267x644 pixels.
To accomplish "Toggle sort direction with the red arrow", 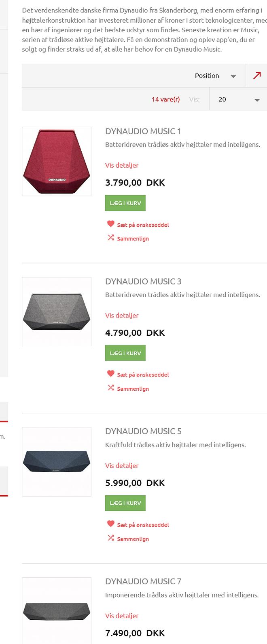I will (257, 76).
